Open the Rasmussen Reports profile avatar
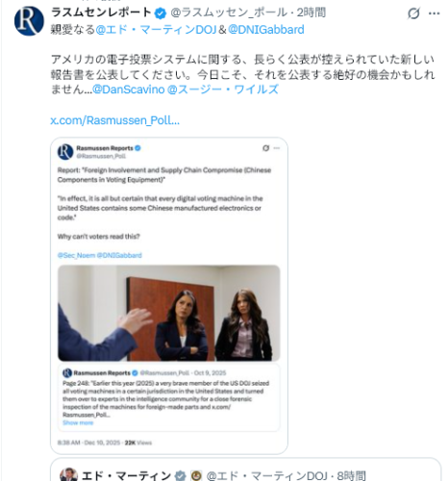The width and height of the screenshot is (448, 481). click(29, 21)
